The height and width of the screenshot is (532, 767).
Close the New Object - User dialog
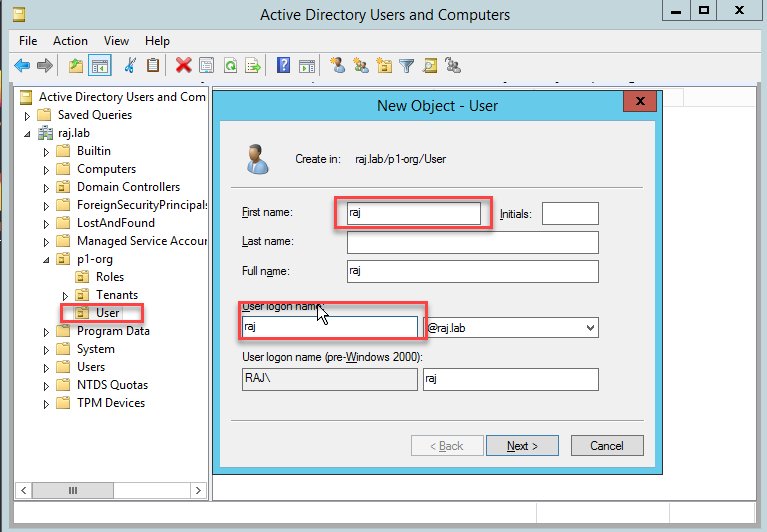[x=640, y=101]
